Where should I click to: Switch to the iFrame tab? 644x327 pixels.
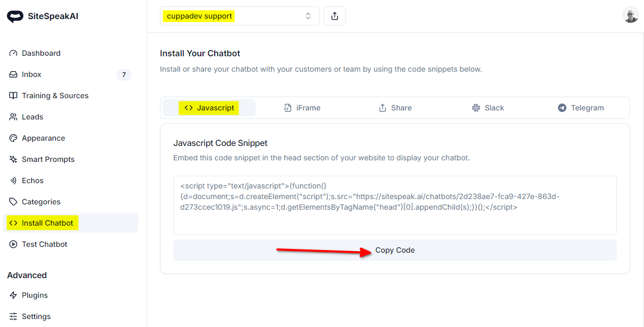click(x=302, y=108)
